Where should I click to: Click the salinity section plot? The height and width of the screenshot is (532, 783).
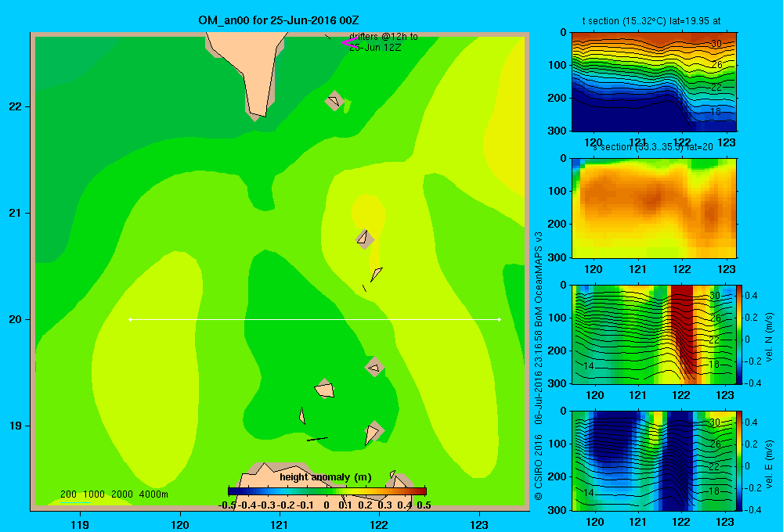pyautogui.click(x=654, y=208)
